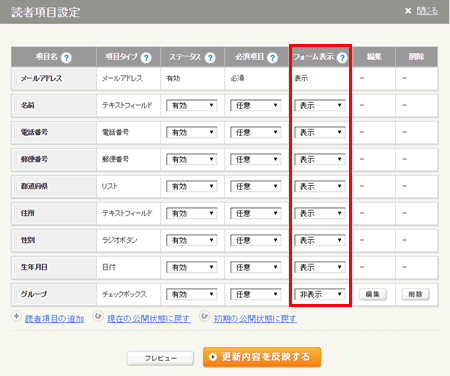The width and height of the screenshot is (450, 376).
Task: Open form display dropdown for 性別 row
Action: (x=320, y=240)
